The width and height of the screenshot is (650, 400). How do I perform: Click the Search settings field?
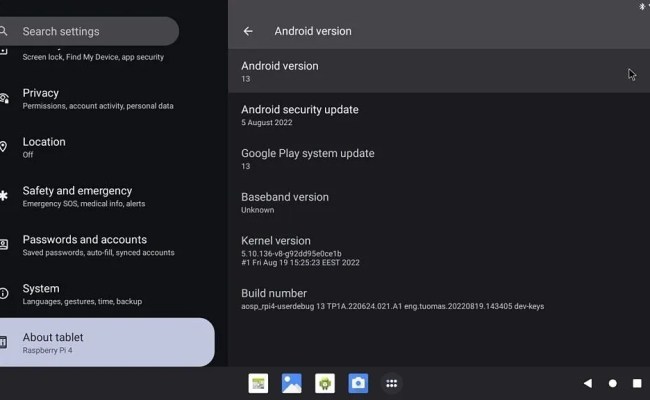89,31
